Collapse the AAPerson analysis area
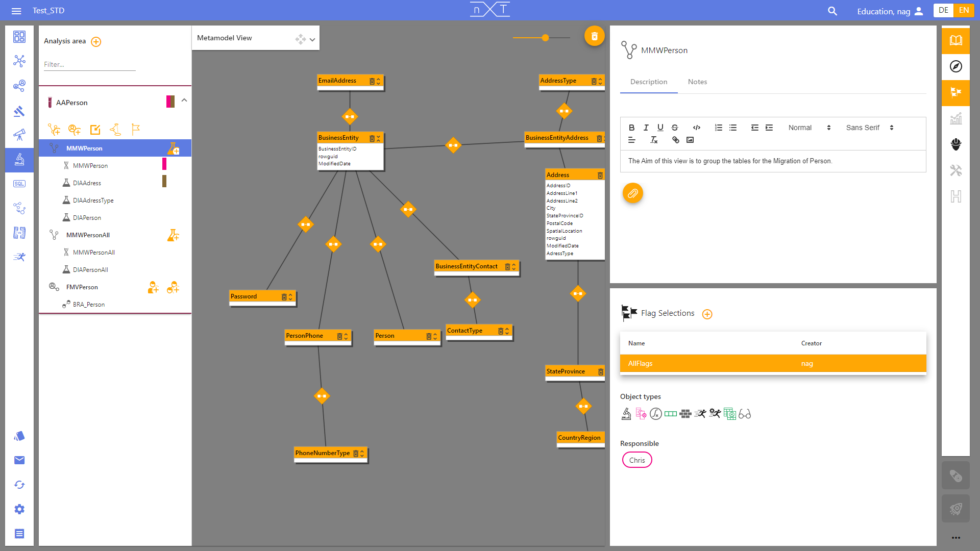 [x=184, y=101]
